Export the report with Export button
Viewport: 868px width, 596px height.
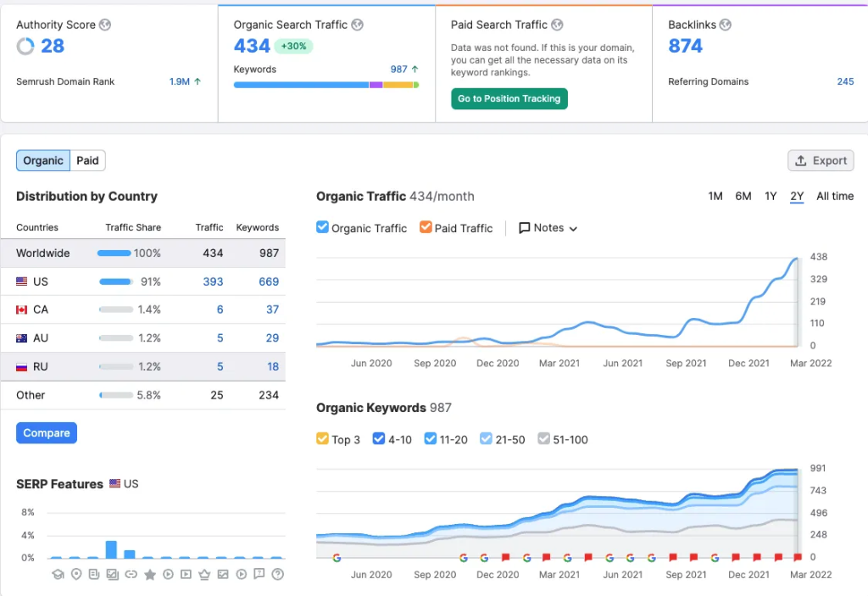click(821, 160)
